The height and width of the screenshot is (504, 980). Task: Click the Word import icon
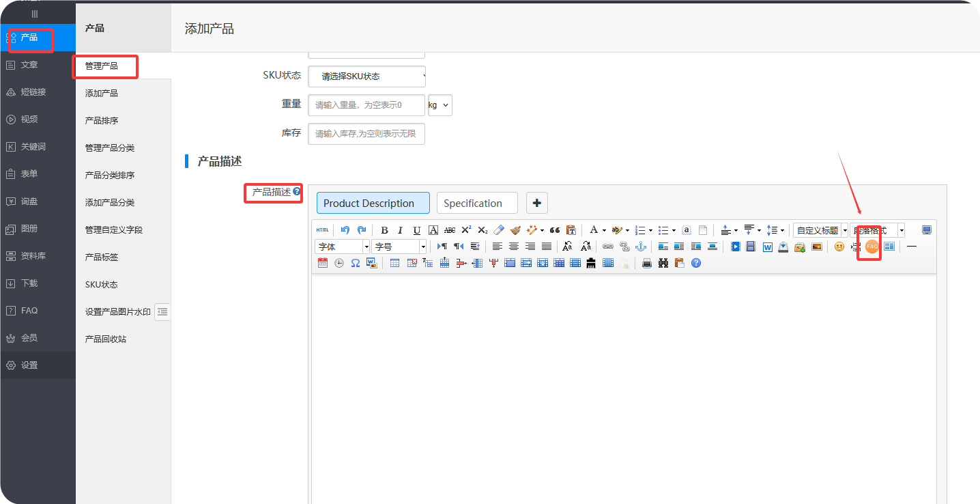[768, 247]
